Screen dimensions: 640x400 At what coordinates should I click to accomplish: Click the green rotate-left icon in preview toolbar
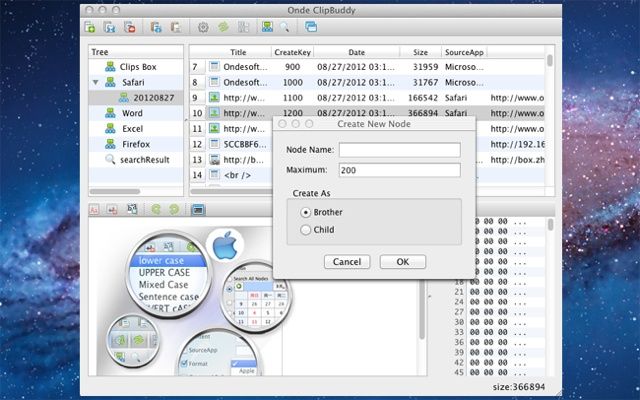click(154, 210)
